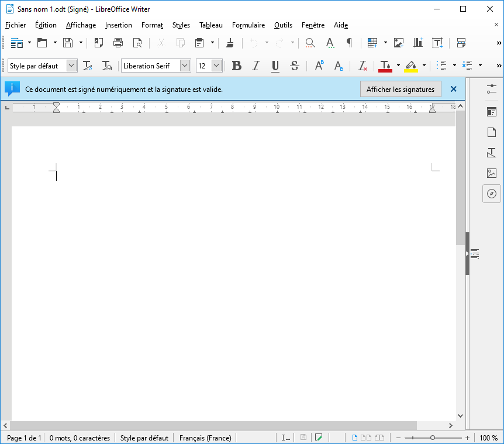Select book view in status bar
504x444 pixels.
click(379, 438)
